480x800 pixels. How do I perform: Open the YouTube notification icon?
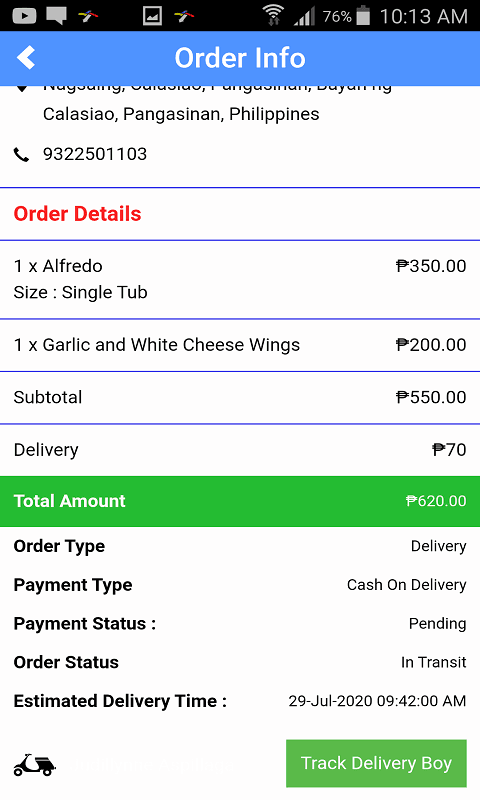tap(24, 16)
